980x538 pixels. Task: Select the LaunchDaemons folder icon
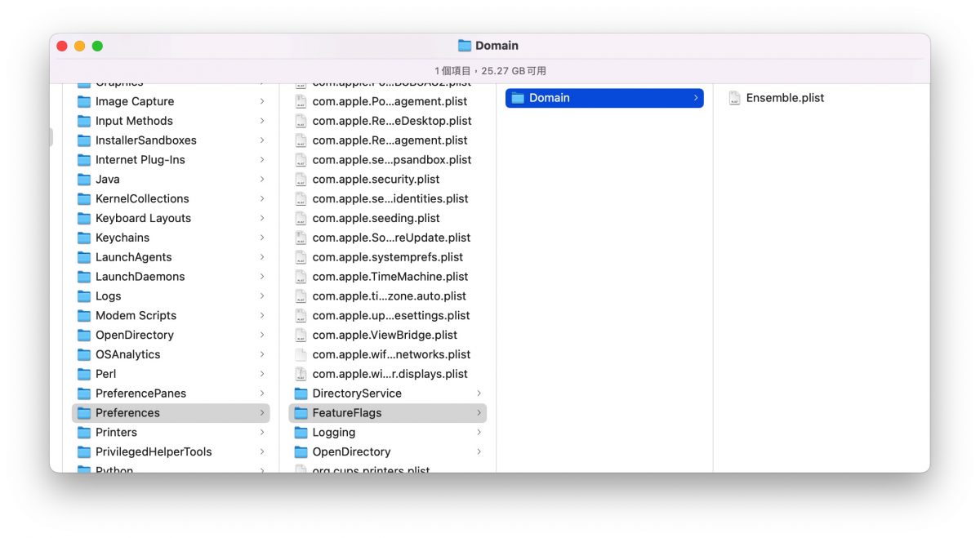pos(83,277)
